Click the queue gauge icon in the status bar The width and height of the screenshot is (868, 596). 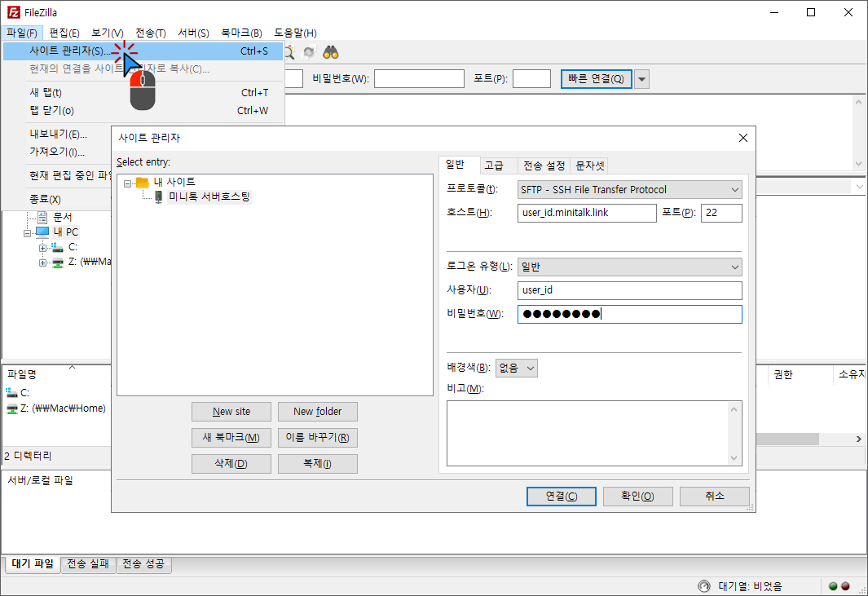704,586
